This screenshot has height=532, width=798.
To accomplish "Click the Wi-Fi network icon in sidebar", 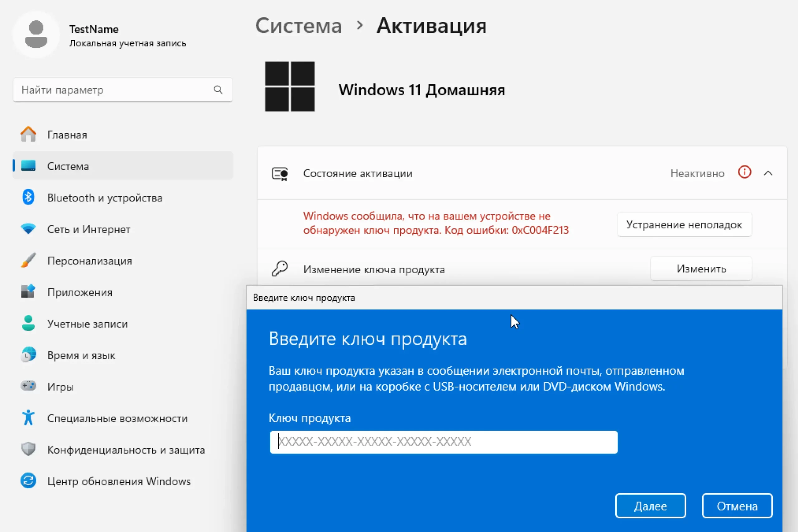I will (28, 229).
